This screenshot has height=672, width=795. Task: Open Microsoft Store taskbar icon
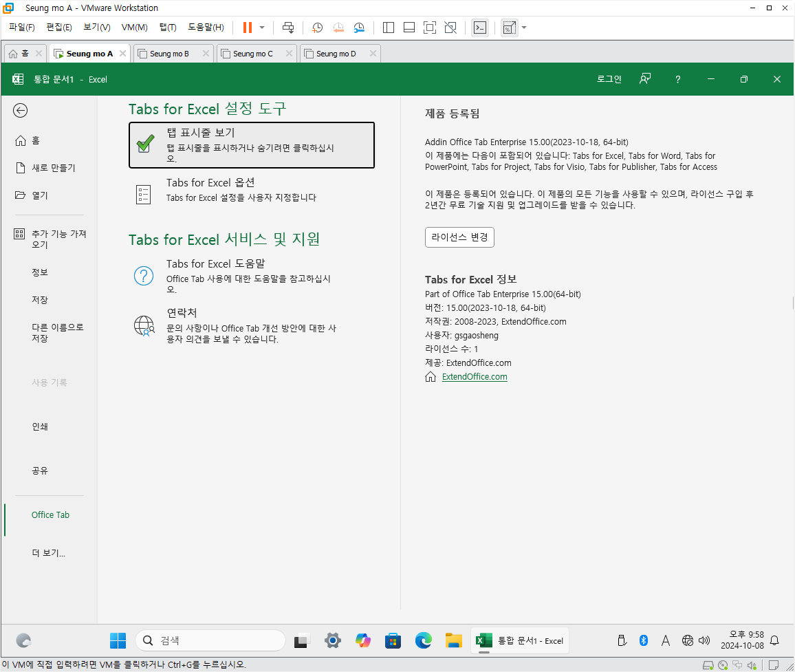click(393, 640)
